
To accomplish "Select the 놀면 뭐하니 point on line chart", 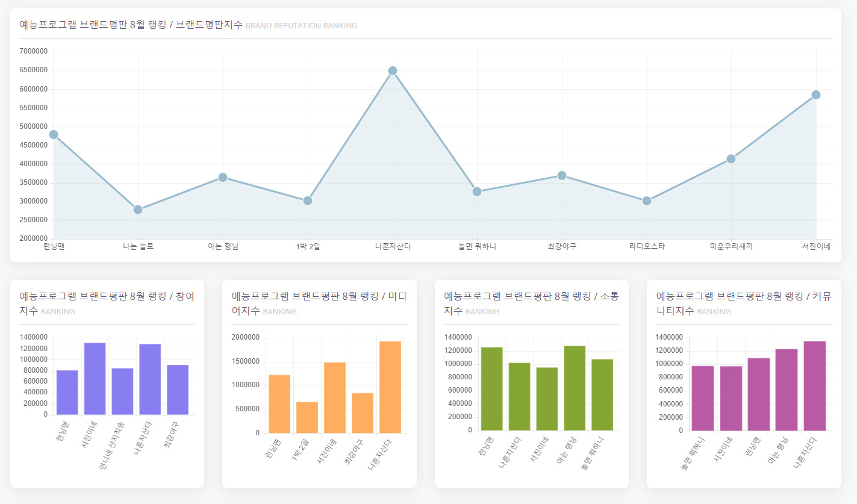I will pyautogui.click(x=477, y=191).
